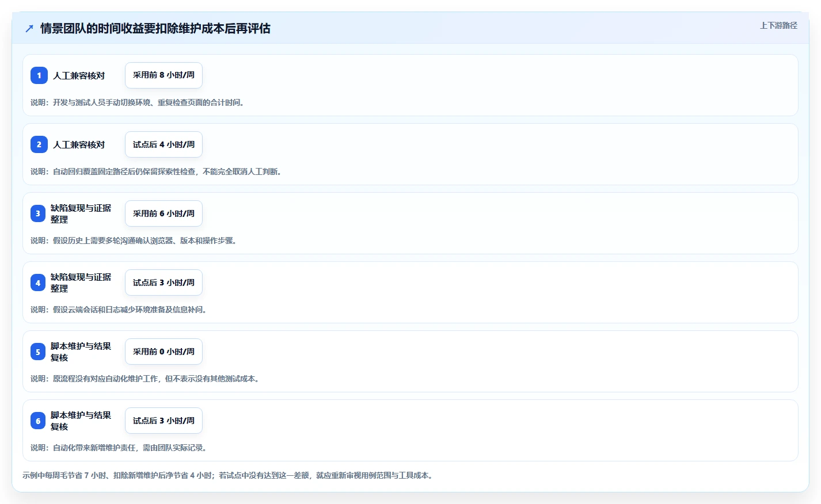821x504 pixels.
Task: Click the footer summary 示例中每周毛节省 7 小时
Action: point(229,475)
